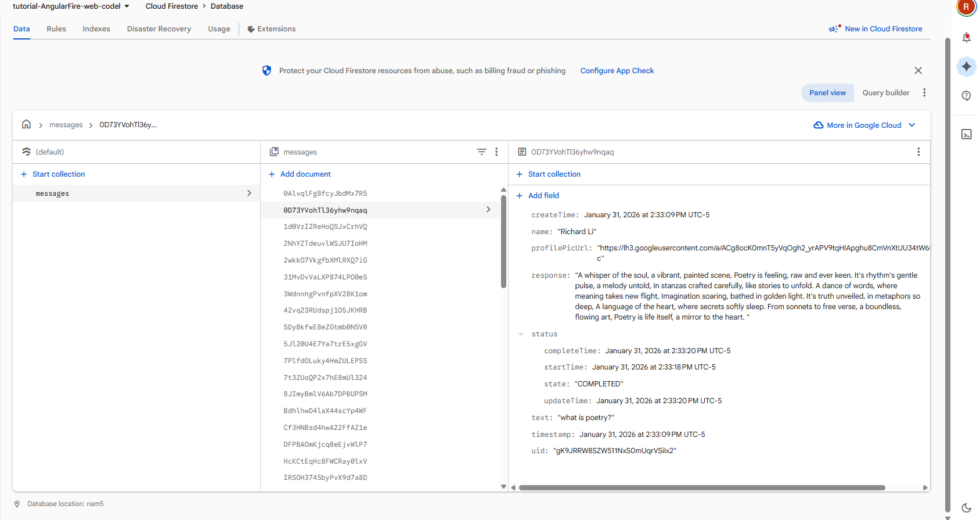Click the state value "COMPLETED"

[599, 384]
